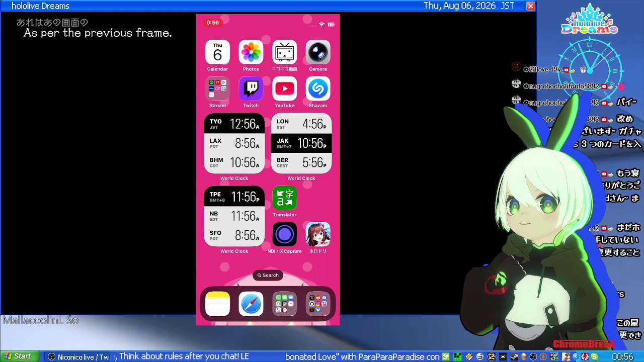Open the Translator app
644x362 pixels.
pos(284,198)
